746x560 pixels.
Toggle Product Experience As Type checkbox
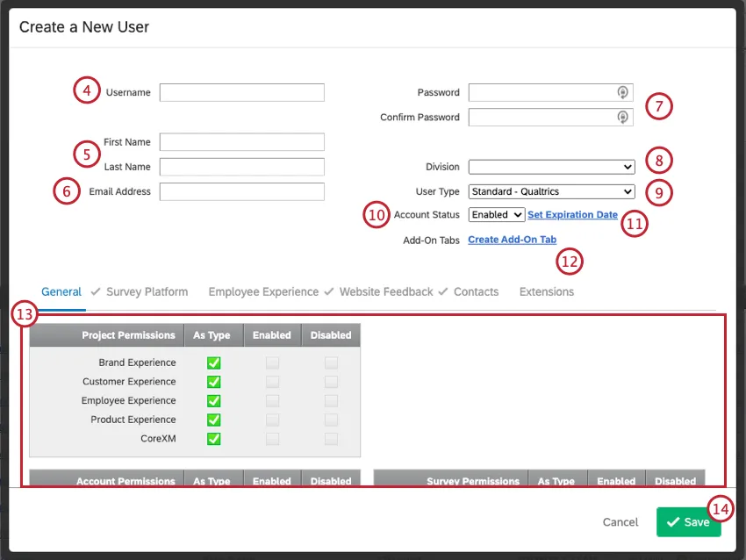[x=213, y=420]
